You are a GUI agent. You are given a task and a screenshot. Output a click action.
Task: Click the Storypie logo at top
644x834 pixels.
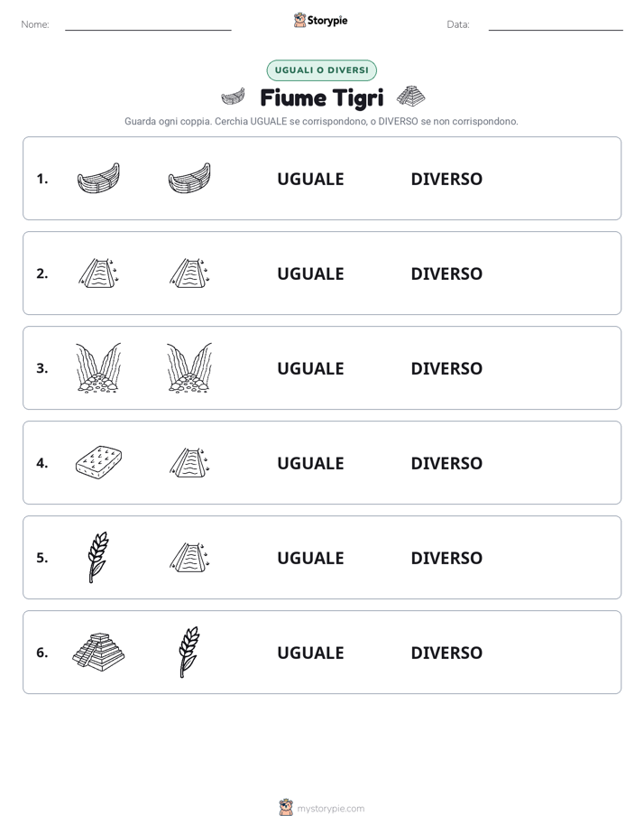pyautogui.click(x=321, y=20)
